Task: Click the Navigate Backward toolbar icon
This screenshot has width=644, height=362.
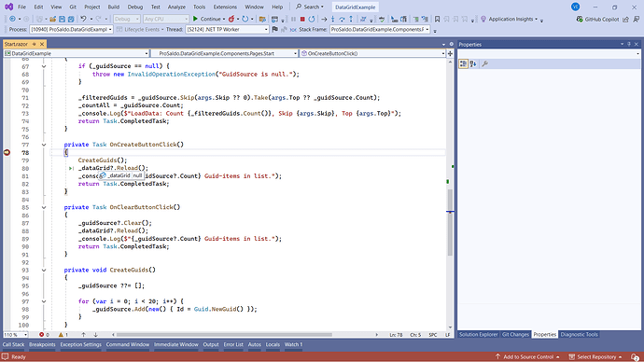Action: (12, 19)
